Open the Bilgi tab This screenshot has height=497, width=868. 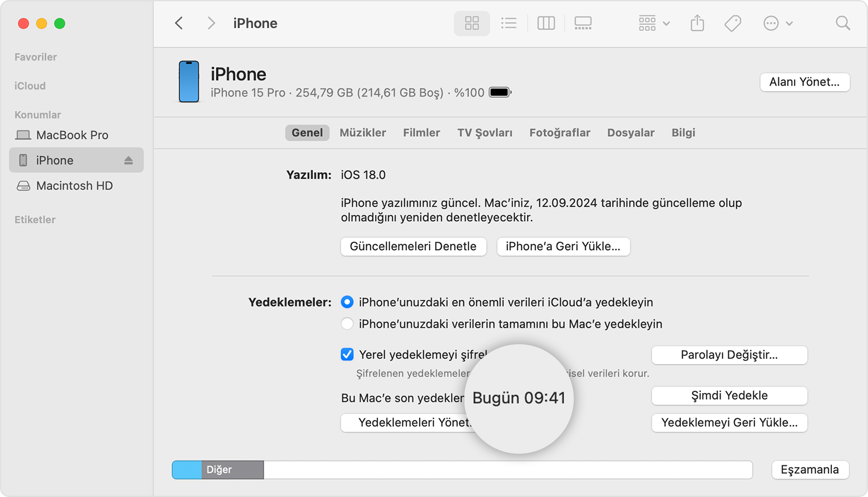[x=683, y=133]
